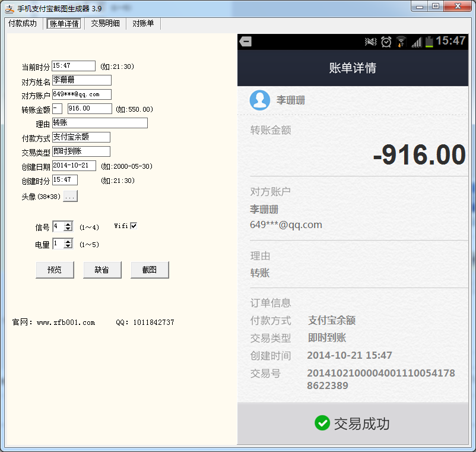Click the 15:47 clock in phone status bar
476x452 pixels.
[x=450, y=41]
